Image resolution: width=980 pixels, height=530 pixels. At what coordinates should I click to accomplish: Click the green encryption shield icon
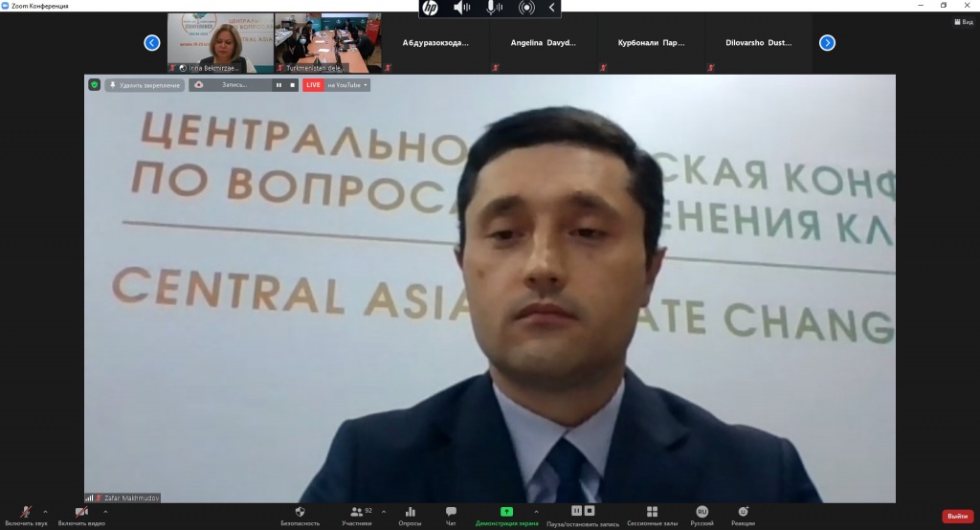tap(94, 85)
